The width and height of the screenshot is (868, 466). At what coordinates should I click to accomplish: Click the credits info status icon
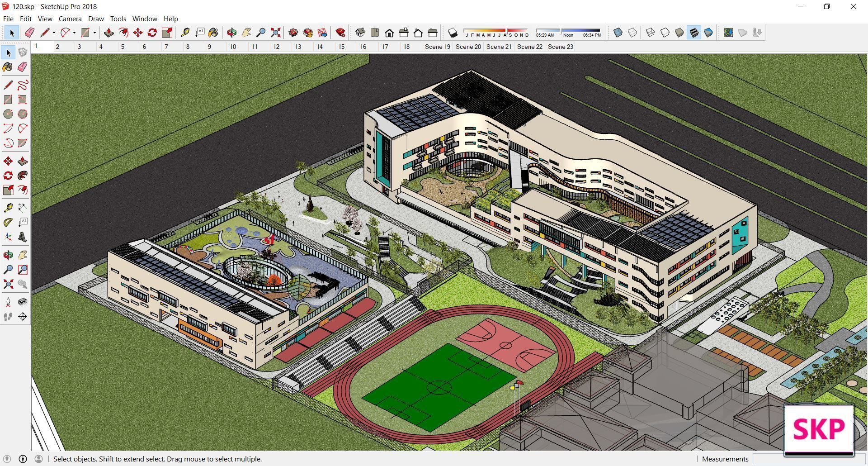pos(23,459)
